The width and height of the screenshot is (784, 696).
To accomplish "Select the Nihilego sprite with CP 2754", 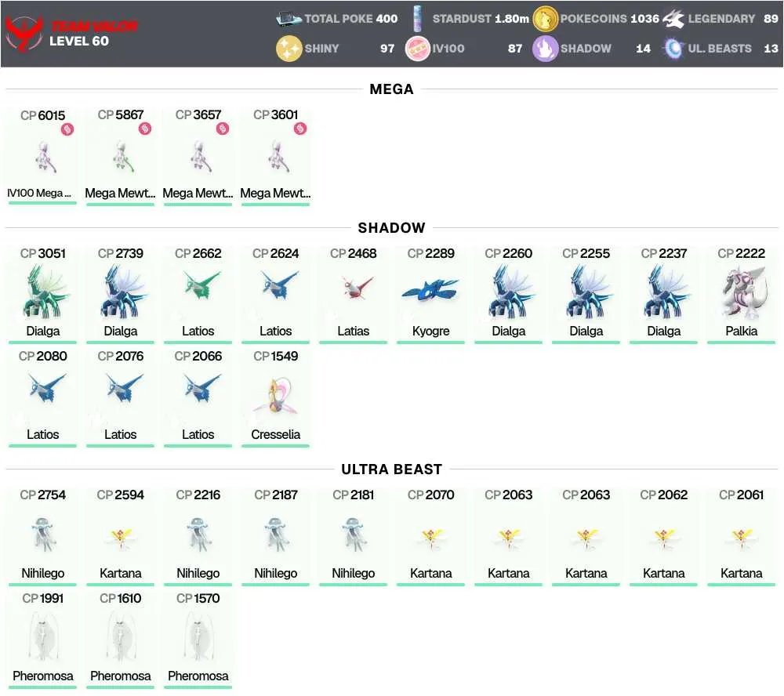I will 43,535.
